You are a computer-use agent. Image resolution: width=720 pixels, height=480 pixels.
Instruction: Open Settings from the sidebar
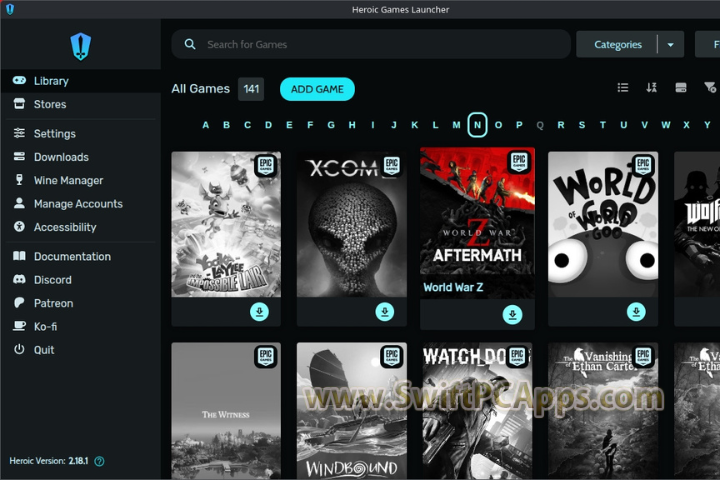[80, 134]
